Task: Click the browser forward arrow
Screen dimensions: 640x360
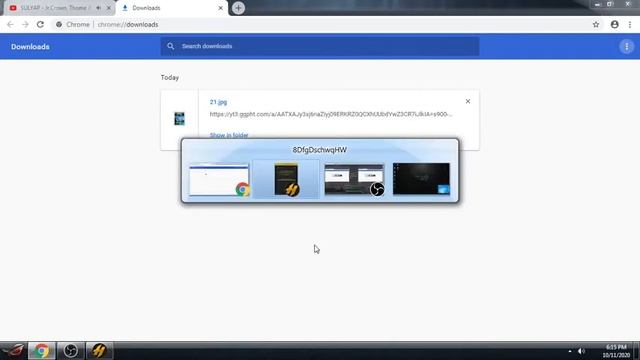Action: coord(25,24)
